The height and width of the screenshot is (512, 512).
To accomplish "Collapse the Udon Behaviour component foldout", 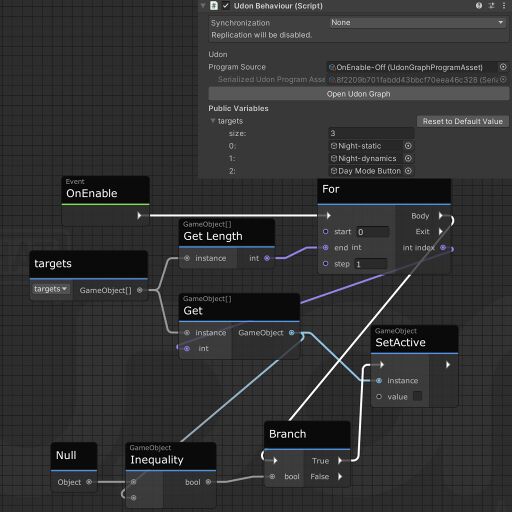I will click(203, 6).
